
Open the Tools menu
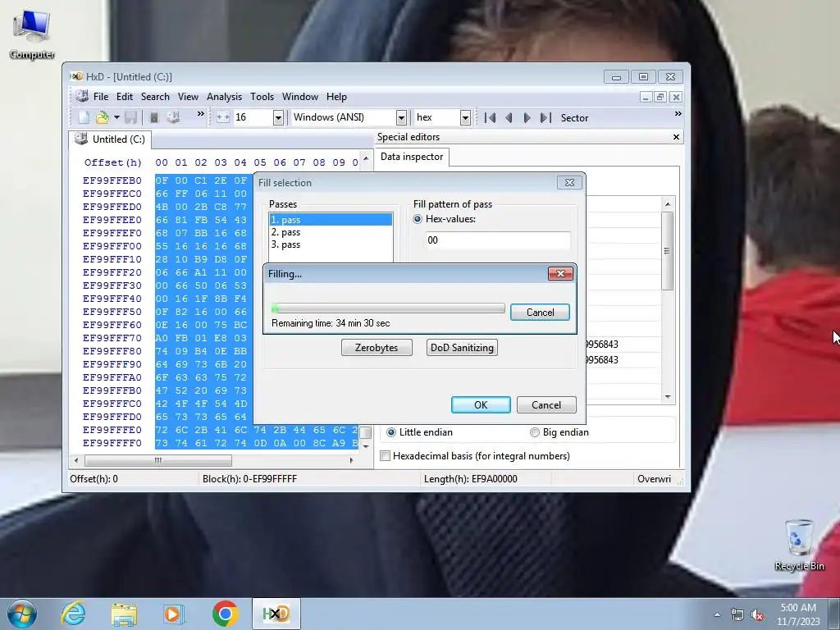(x=262, y=97)
